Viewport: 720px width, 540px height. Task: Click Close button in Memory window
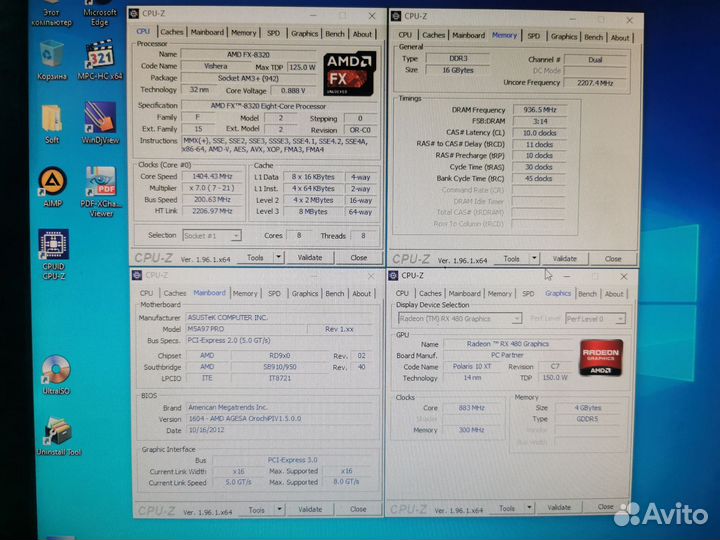[613, 259]
